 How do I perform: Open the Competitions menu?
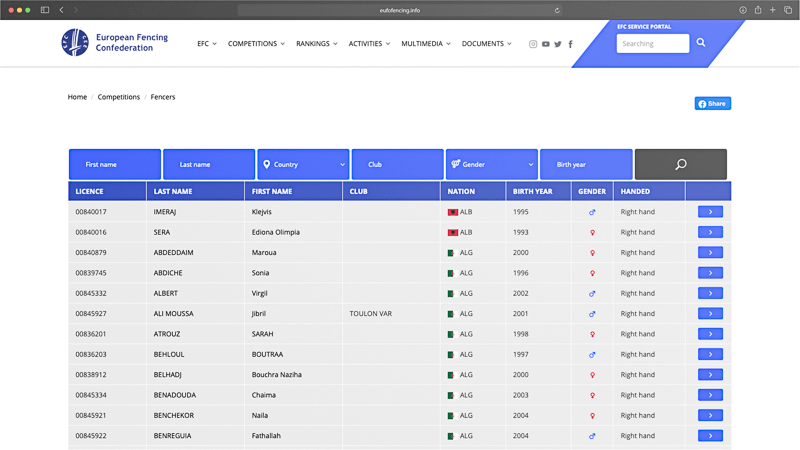tap(256, 44)
